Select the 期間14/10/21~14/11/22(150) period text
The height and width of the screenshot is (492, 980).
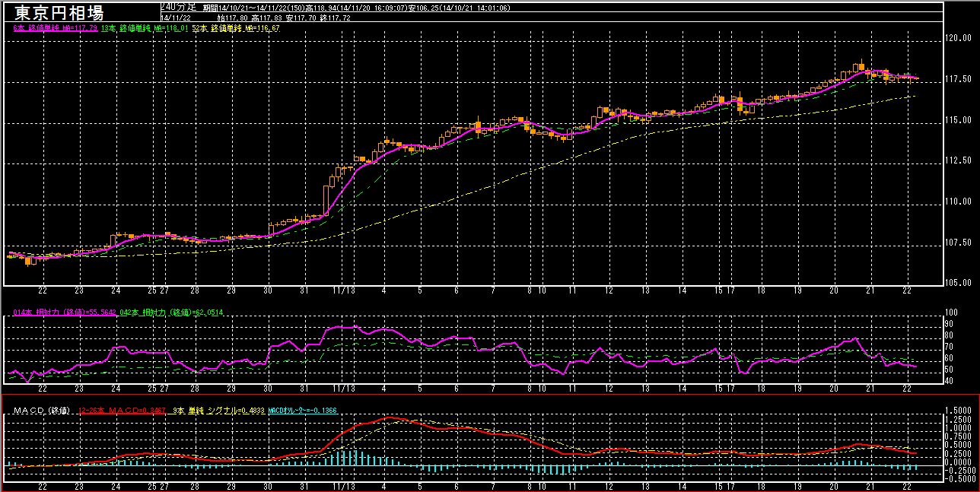[253, 8]
